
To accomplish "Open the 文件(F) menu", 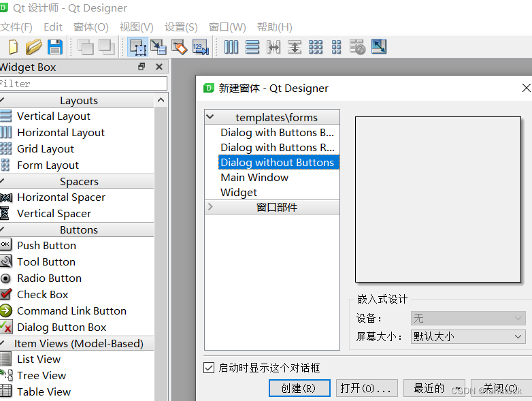I will [x=16, y=27].
